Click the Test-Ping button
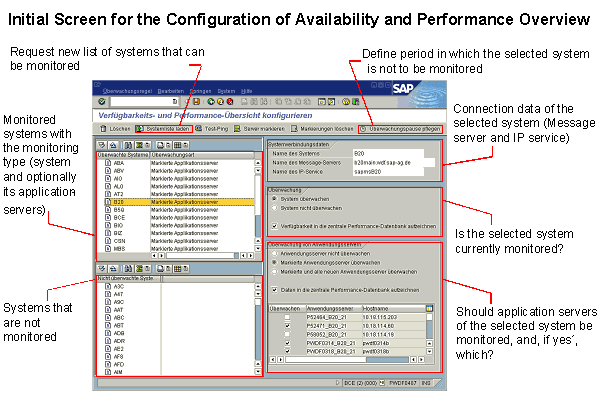 pyautogui.click(x=212, y=129)
